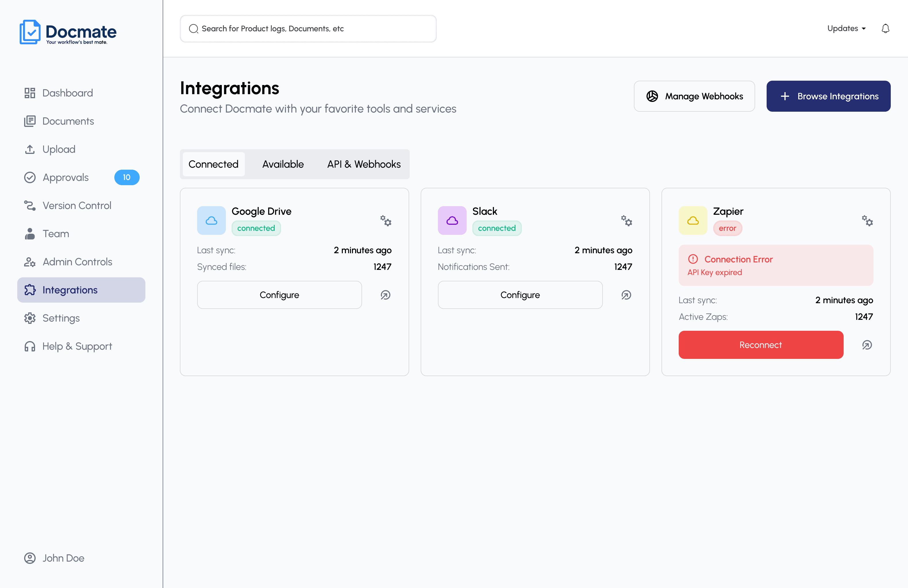Click the Dashboard grid icon
Screen dimensions: 908x588
click(30, 93)
